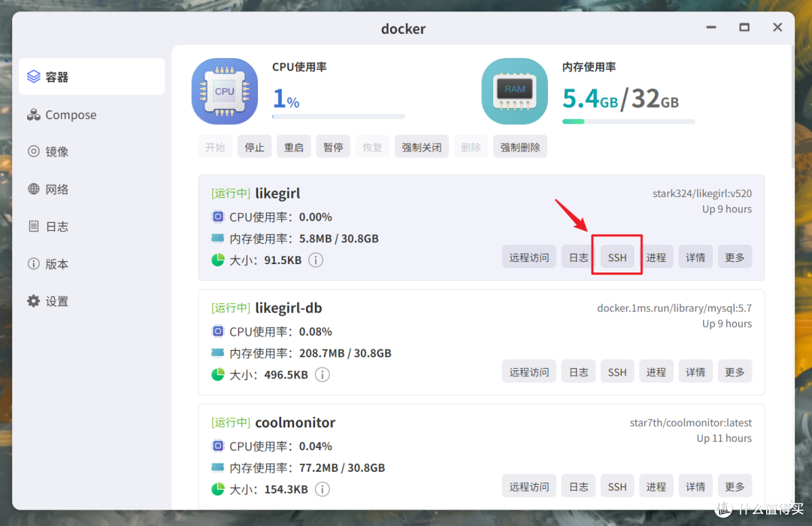This screenshot has height=526, width=812.
Task: Open the 容器 containers section icon
Action: point(34,77)
